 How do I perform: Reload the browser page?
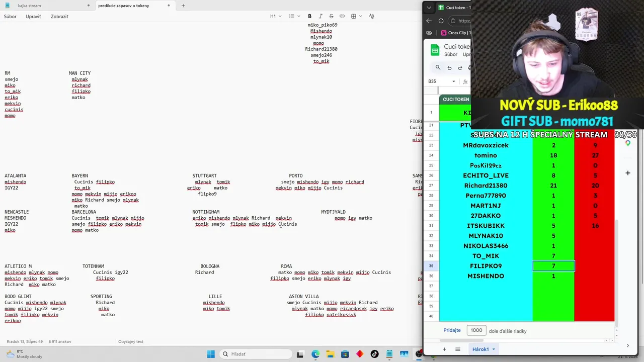tap(441, 21)
